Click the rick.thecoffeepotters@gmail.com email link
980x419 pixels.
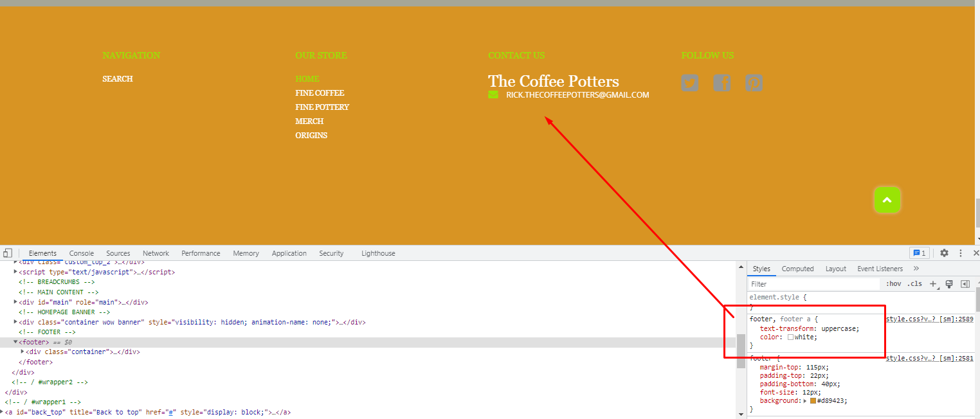click(x=577, y=95)
